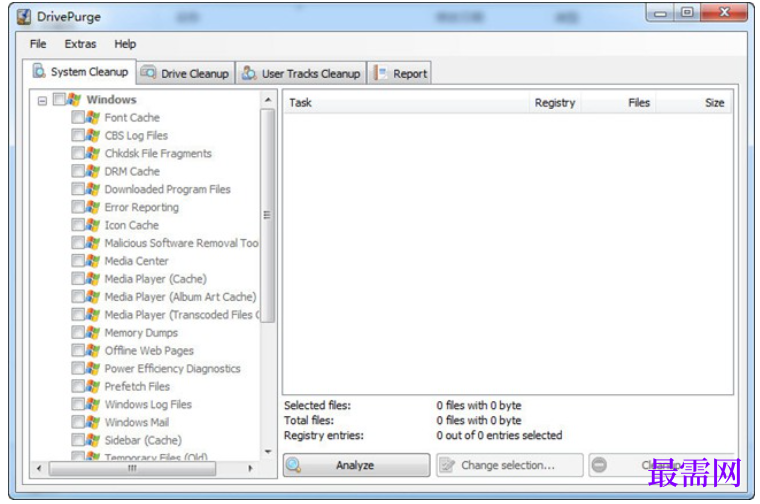Click the flag icon beside Prefetch Files
Screen dimensions: 760x504
[x=93, y=386]
